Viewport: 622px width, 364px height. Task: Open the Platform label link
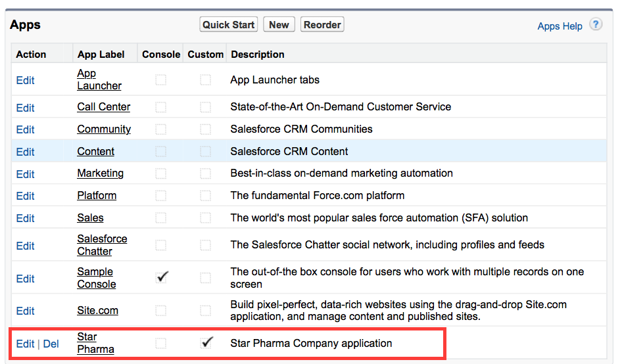point(97,196)
